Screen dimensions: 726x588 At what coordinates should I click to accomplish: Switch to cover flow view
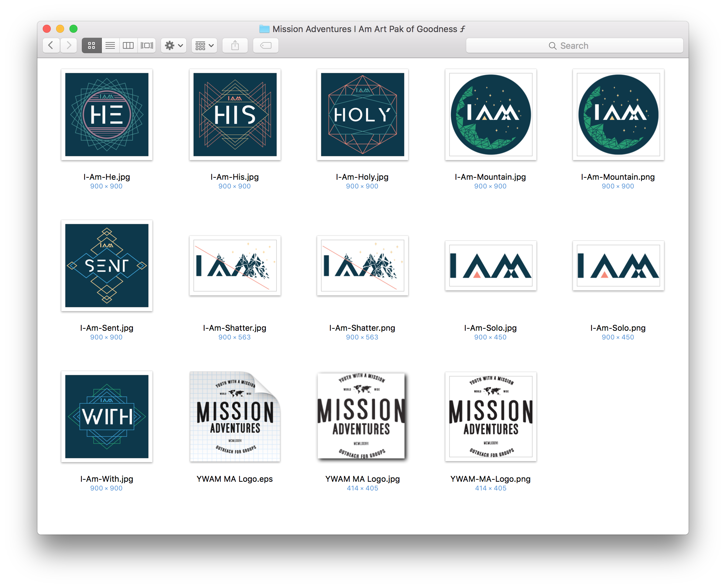[146, 45]
